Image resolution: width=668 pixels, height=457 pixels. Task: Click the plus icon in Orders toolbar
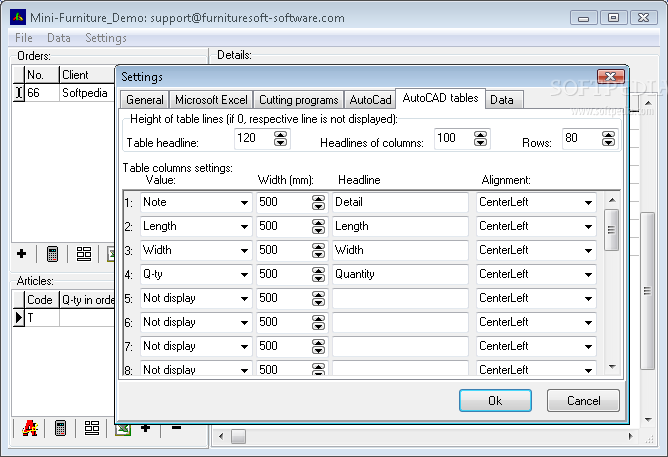(x=21, y=254)
